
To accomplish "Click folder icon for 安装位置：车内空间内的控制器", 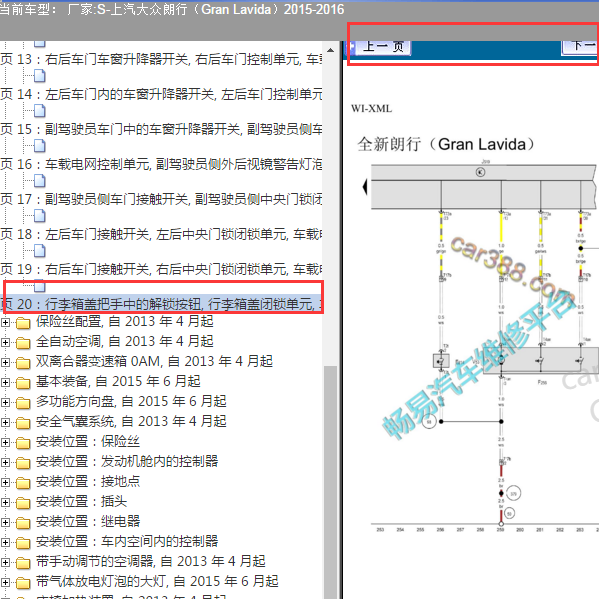I will (x=23, y=543).
